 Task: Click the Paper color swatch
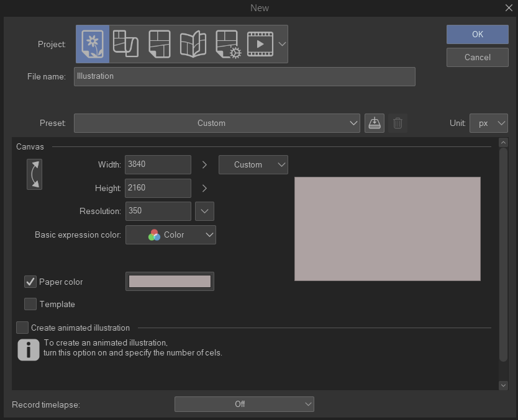[x=170, y=282]
